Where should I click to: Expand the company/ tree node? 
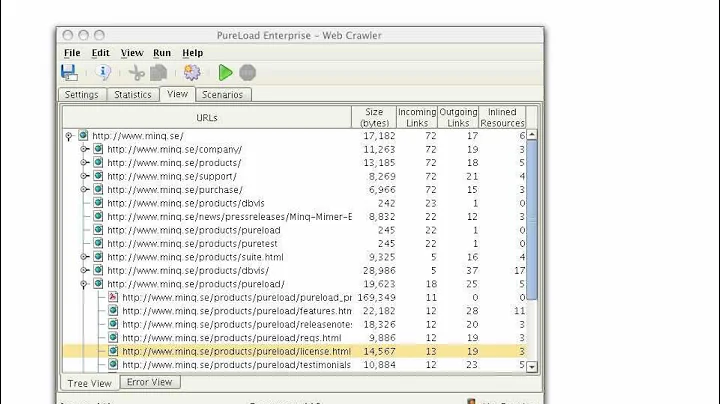pos(84,149)
